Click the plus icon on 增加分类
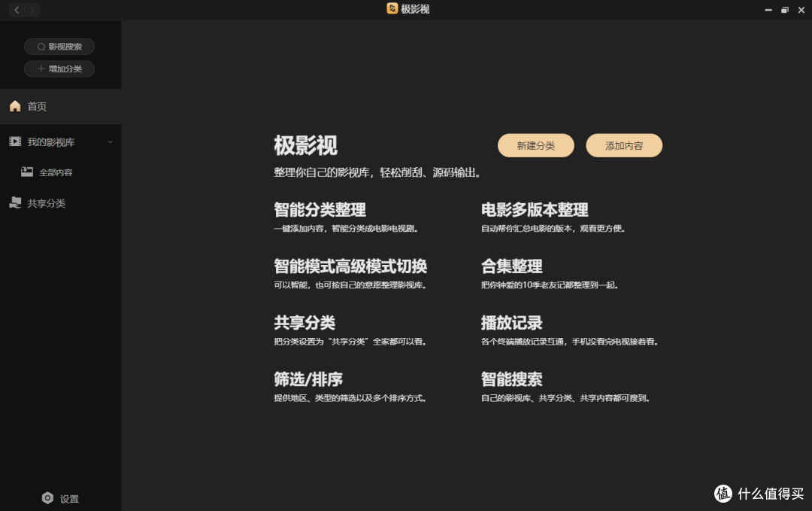This screenshot has height=511, width=812. point(41,68)
